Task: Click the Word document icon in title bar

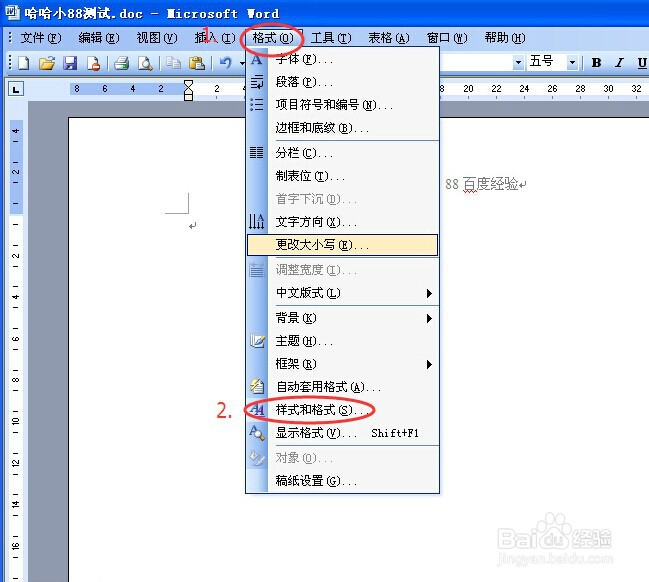Action: coord(12,13)
